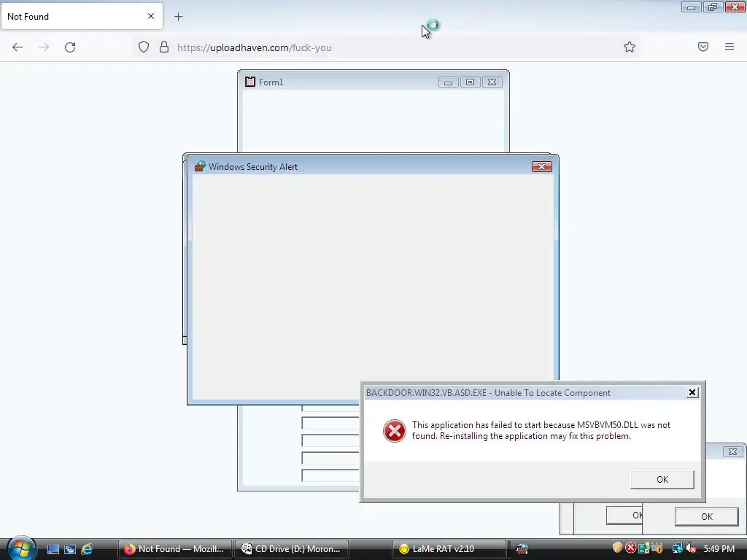Click Show Desktop quick launch icon

point(53,549)
